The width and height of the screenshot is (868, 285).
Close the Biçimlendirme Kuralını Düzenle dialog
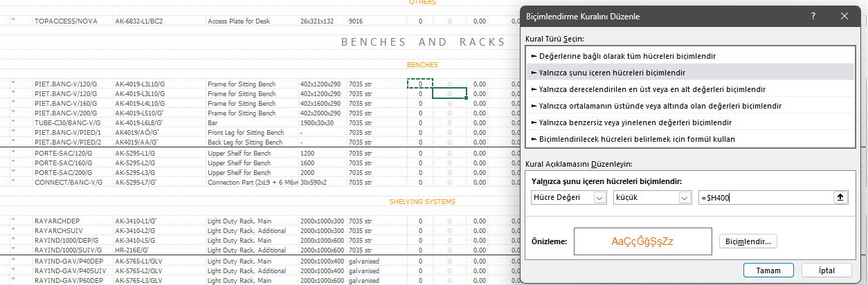point(844,15)
